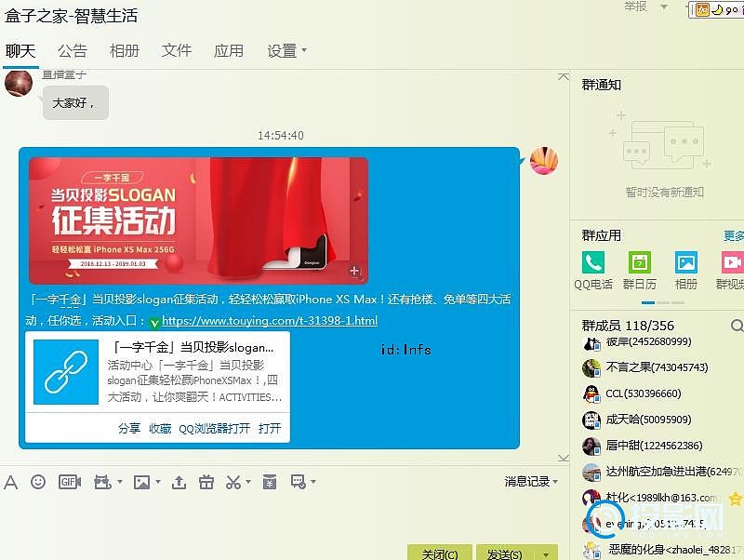Click the avatar of member 不言之果

coord(591,367)
